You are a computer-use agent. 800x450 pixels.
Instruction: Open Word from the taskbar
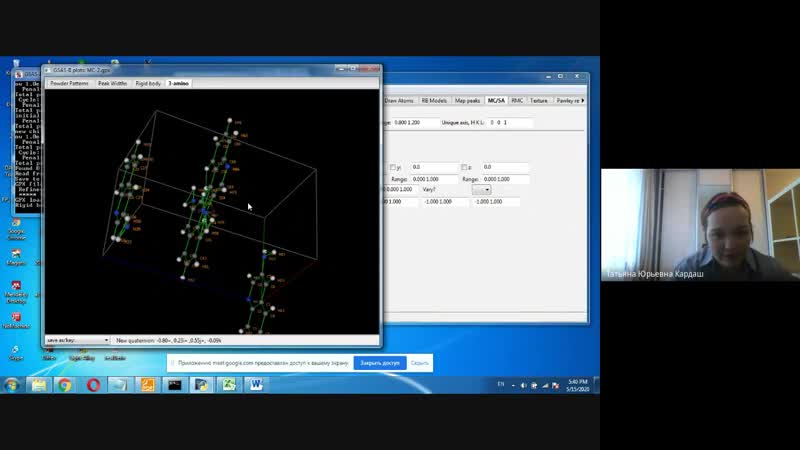point(256,385)
